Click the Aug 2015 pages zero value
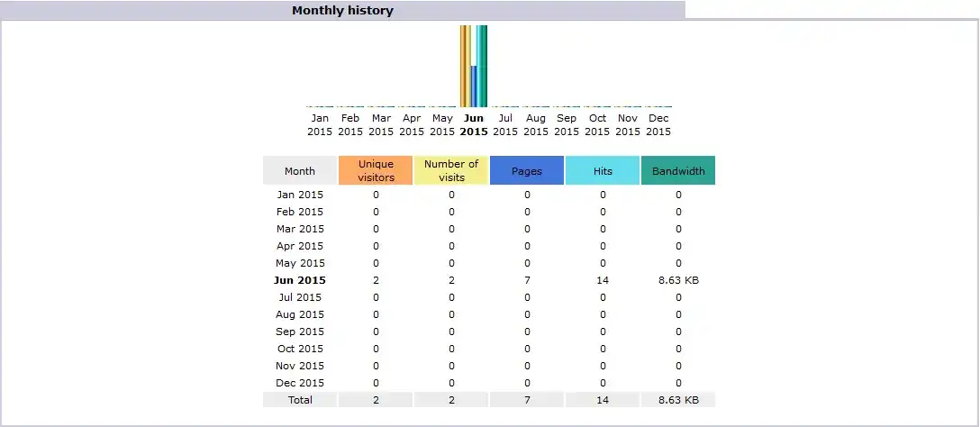 tap(527, 314)
